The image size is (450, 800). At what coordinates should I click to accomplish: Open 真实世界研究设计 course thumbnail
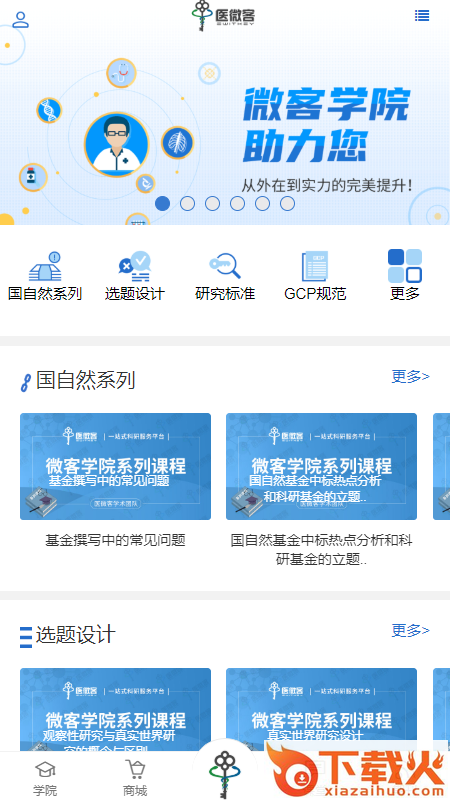click(x=321, y=709)
